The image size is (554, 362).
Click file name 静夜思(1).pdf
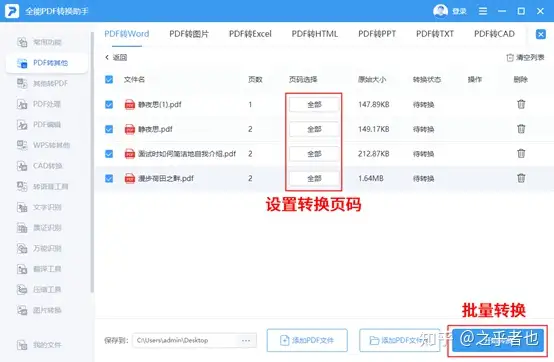160,105
